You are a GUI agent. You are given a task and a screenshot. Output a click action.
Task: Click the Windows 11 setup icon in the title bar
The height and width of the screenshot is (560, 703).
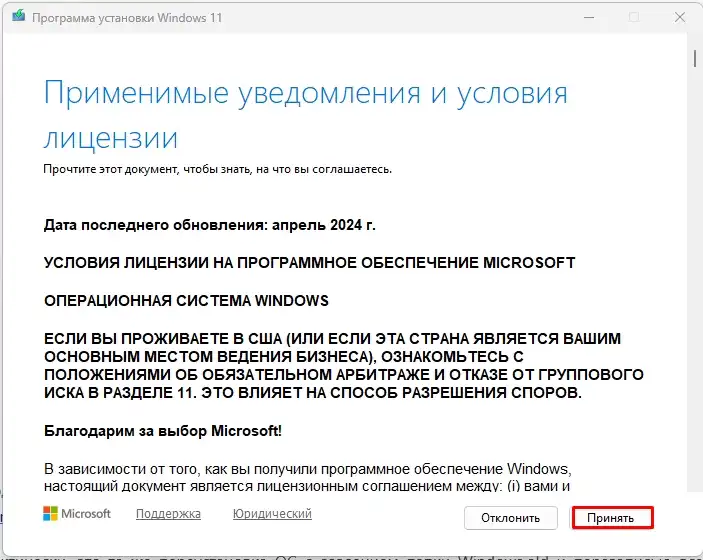click(18, 16)
